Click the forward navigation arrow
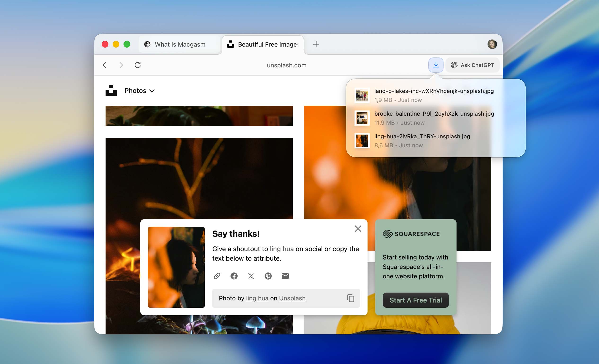Screen dimensions: 599x364 click(121, 65)
